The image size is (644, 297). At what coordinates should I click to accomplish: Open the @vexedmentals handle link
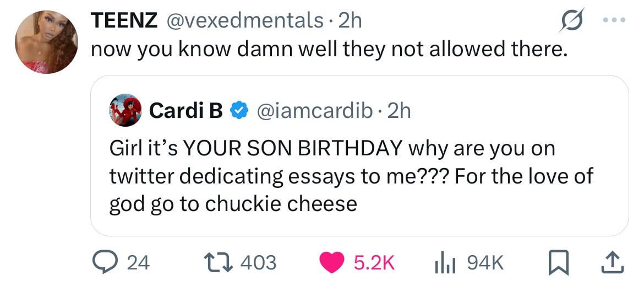[x=245, y=20]
